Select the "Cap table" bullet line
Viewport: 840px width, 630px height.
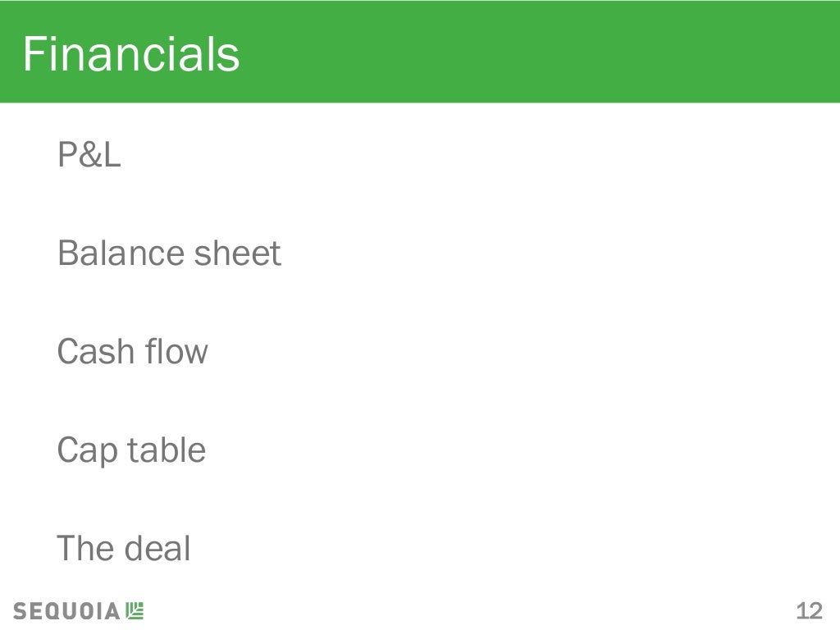pos(131,450)
